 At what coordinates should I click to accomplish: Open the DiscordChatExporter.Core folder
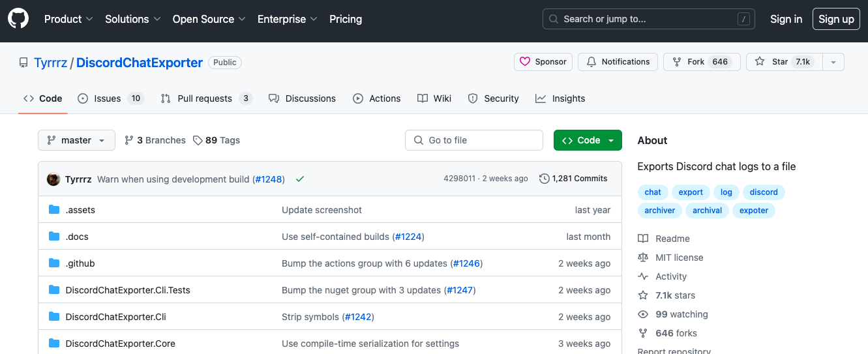coord(121,344)
